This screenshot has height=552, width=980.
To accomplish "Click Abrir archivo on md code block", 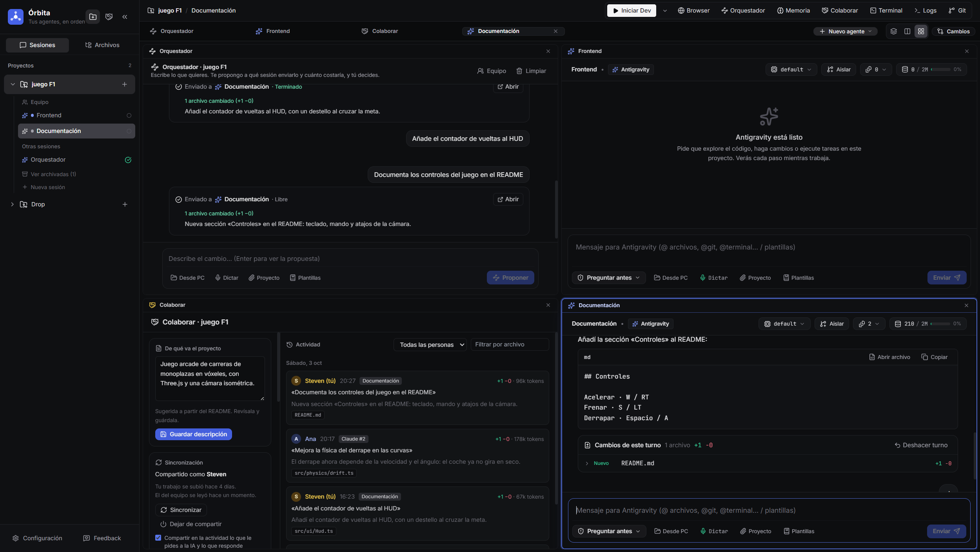I will tap(890, 357).
